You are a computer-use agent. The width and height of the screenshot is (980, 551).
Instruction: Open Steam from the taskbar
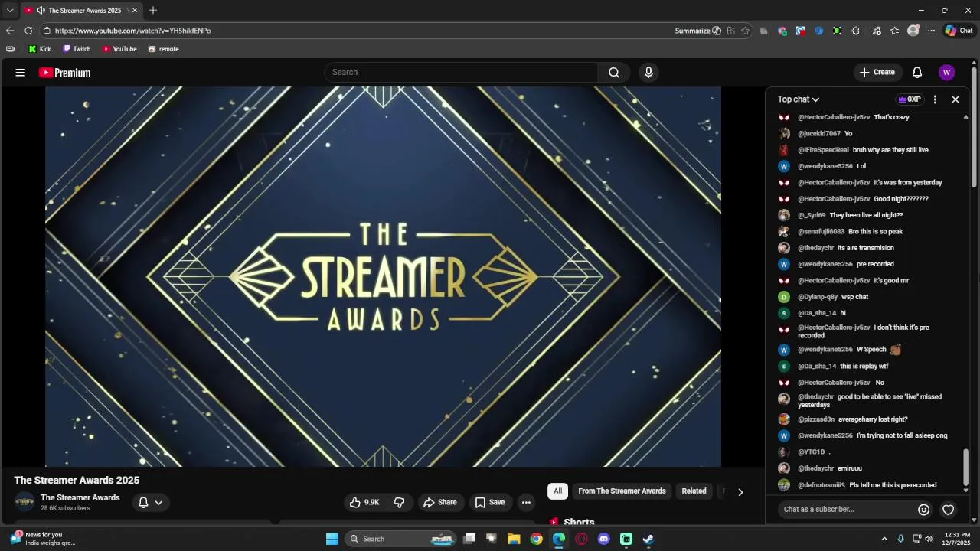click(648, 539)
